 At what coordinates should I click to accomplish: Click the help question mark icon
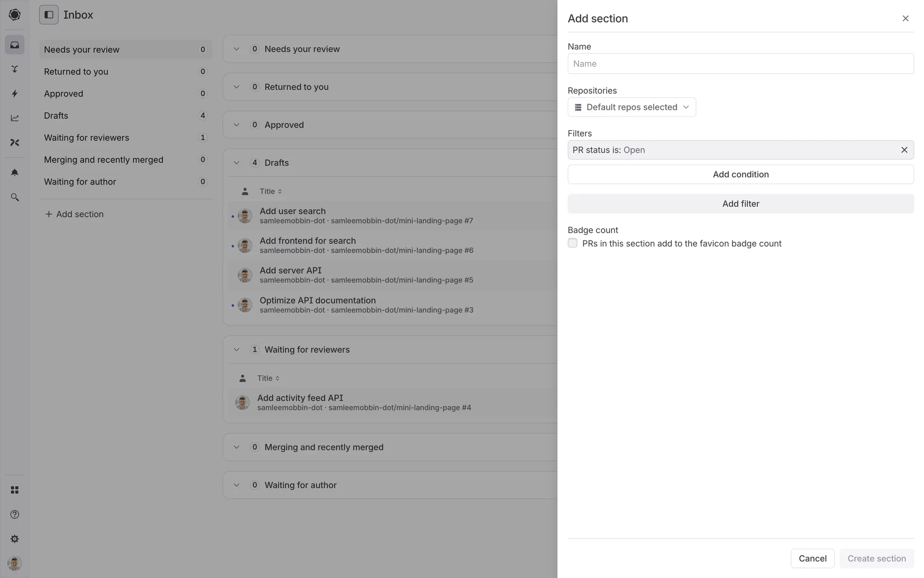pyautogui.click(x=14, y=514)
